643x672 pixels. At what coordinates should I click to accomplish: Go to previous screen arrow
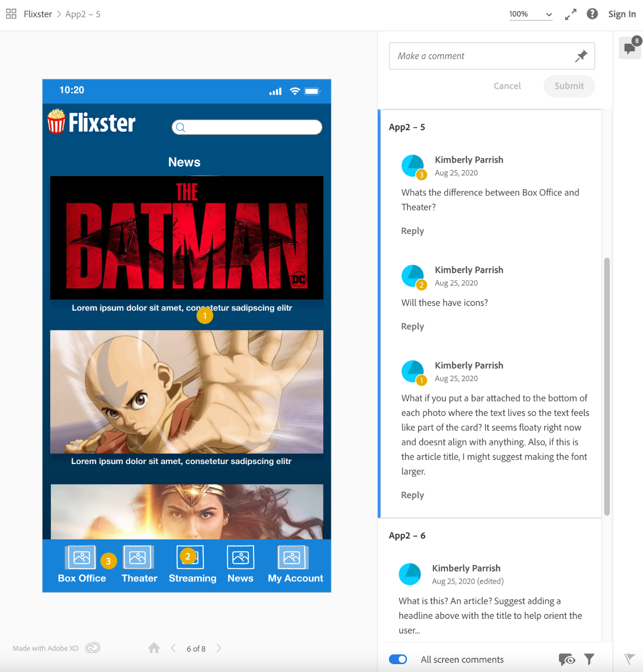pyautogui.click(x=173, y=648)
